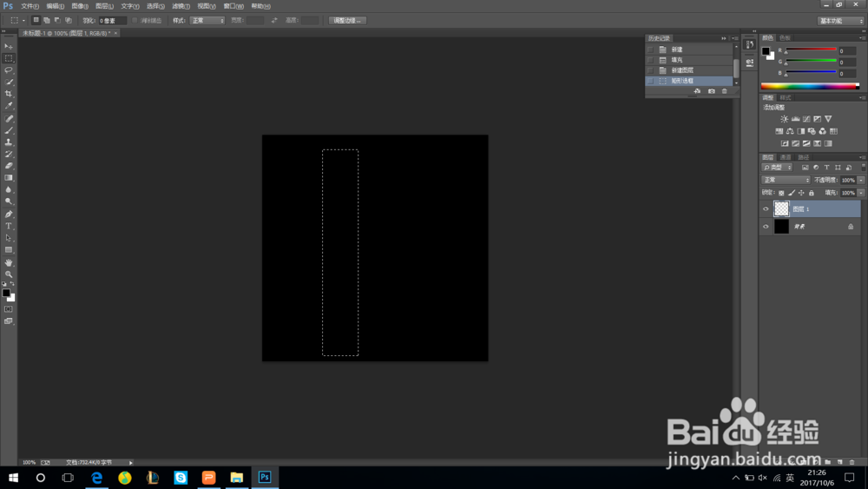Screen dimensions: 868x489
Task: Open the 选择 menu
Action: point(155,6)
